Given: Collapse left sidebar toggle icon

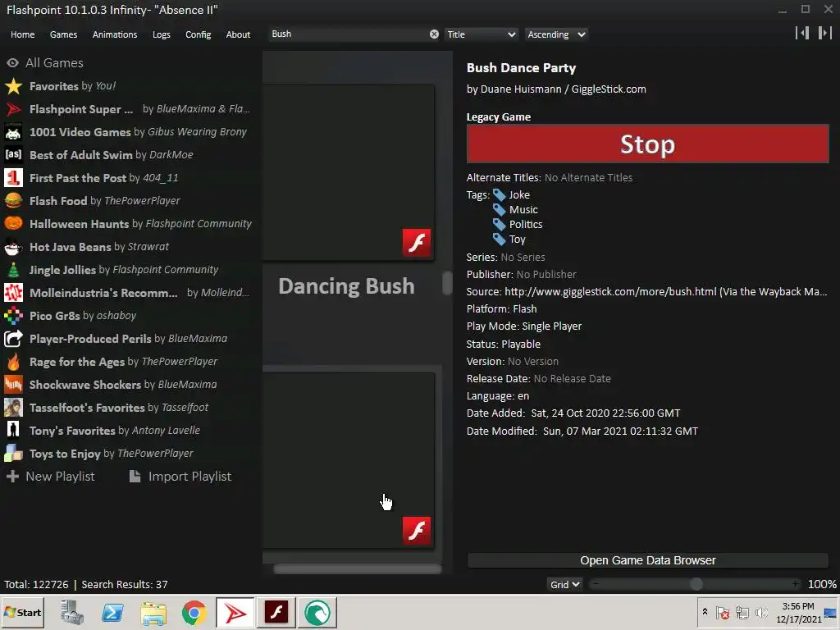Looking at the screenshot, I should (802, 33).
